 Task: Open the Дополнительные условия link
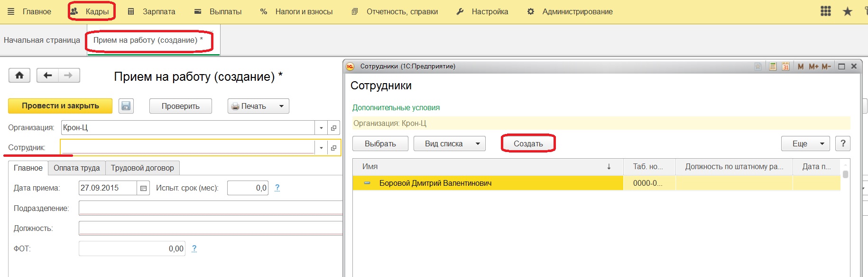[x=396, y=107]
